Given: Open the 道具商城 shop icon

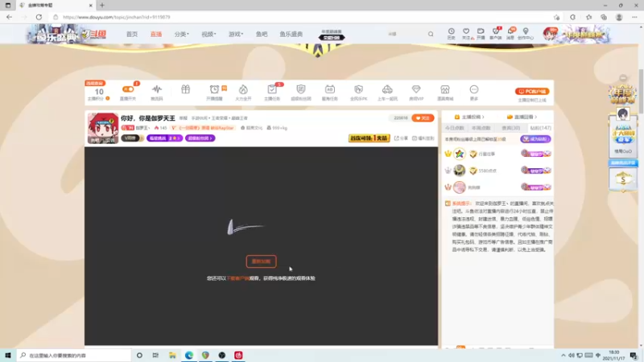Looking at the screenshot, I should [445, 89].
